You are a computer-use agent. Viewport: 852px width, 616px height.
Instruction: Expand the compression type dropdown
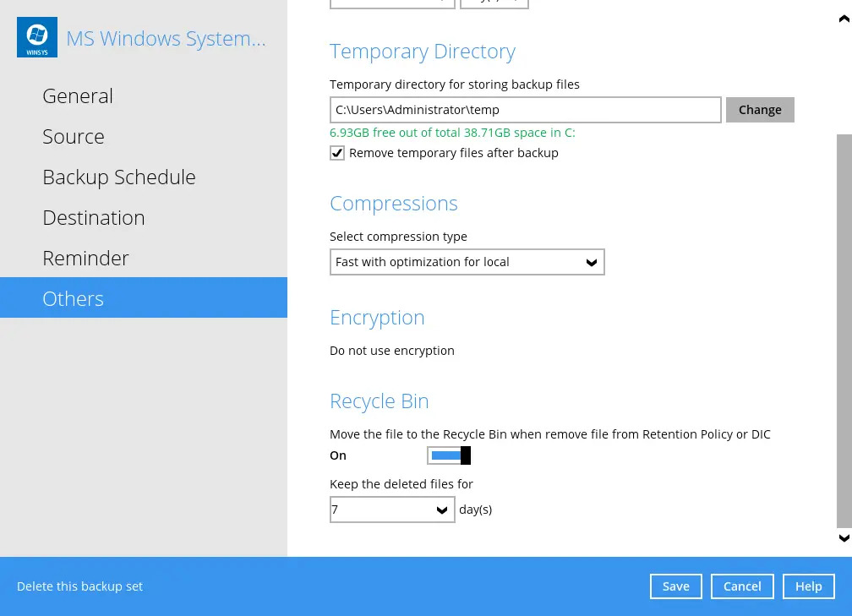(467, 262)
